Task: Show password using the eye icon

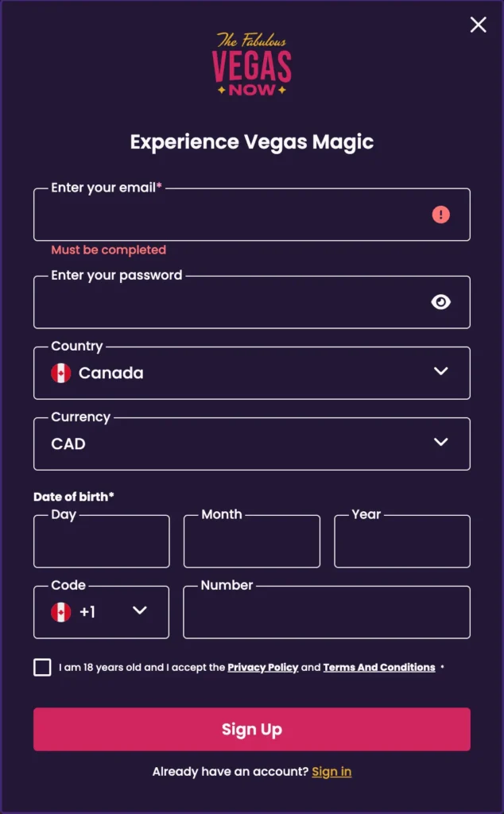Action: [440, 302]
